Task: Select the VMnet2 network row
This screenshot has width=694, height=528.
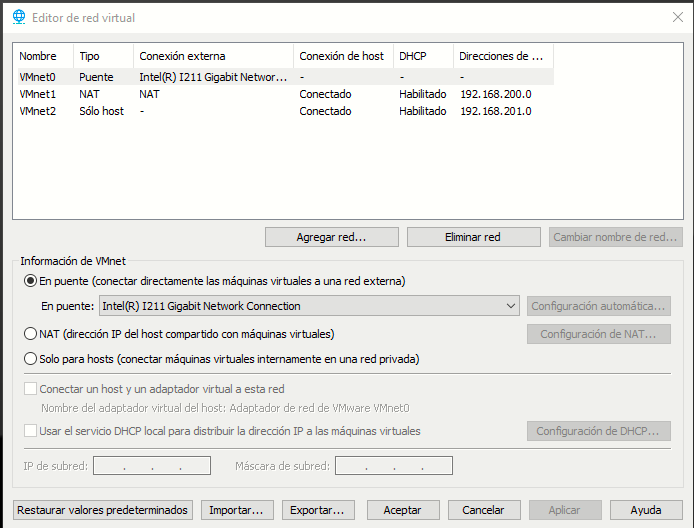Action: (285, 111)
